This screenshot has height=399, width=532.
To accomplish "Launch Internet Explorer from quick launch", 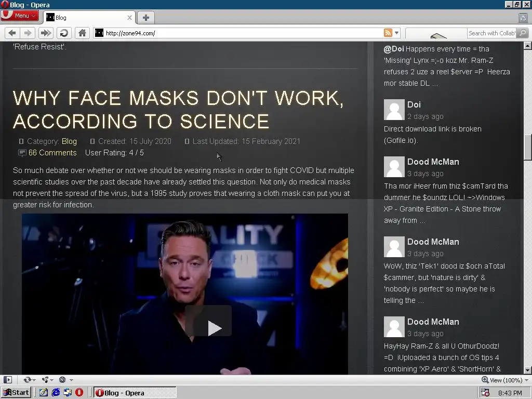I will [x=56, y=393].
